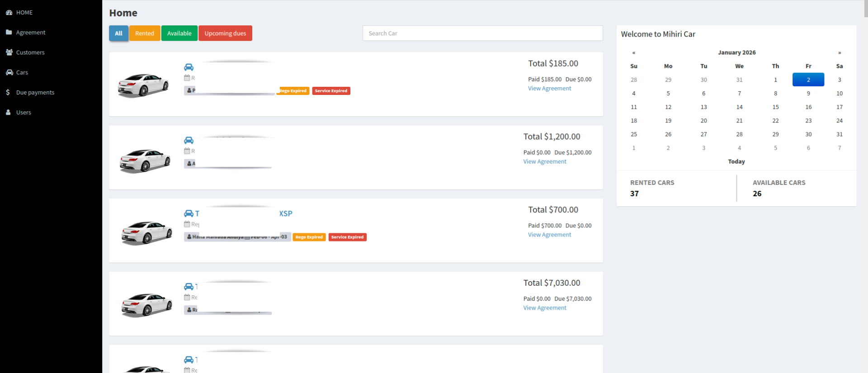Click the HOME dashboard icon in sidebar

point(9,13)
